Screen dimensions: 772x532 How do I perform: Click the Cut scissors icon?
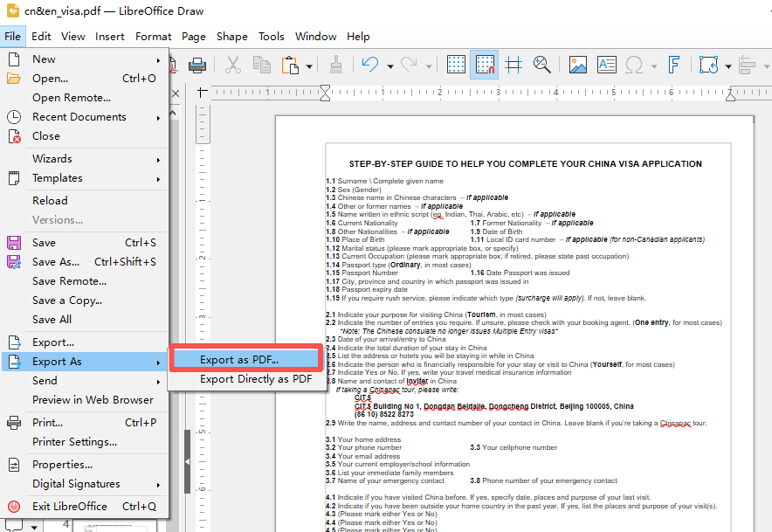pos(233,65)
